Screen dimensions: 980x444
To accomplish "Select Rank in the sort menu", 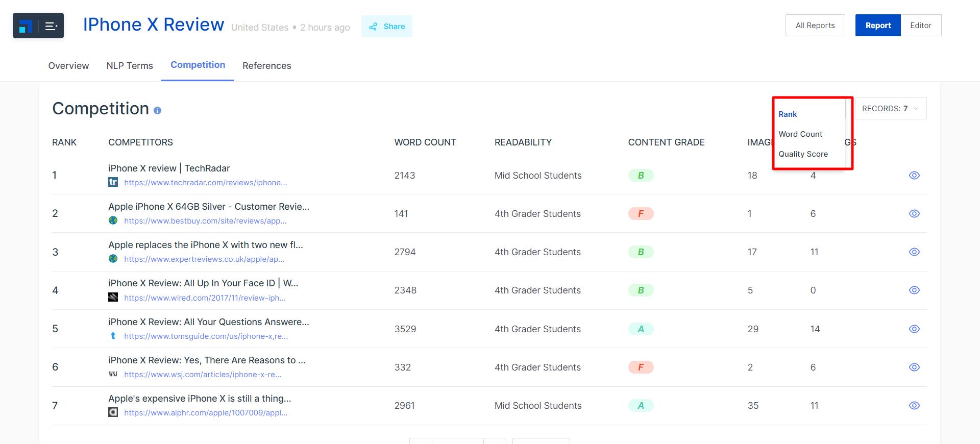I will click(788, 114).
